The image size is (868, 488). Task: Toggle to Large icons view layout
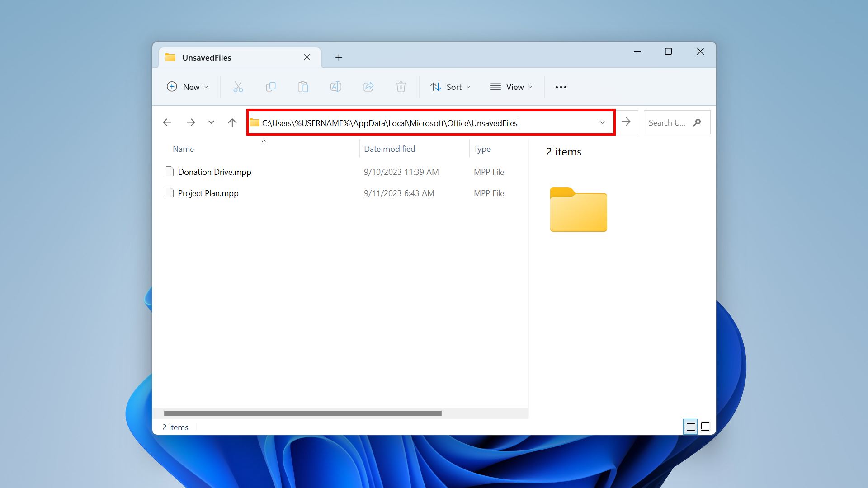[x=705, y=427]
